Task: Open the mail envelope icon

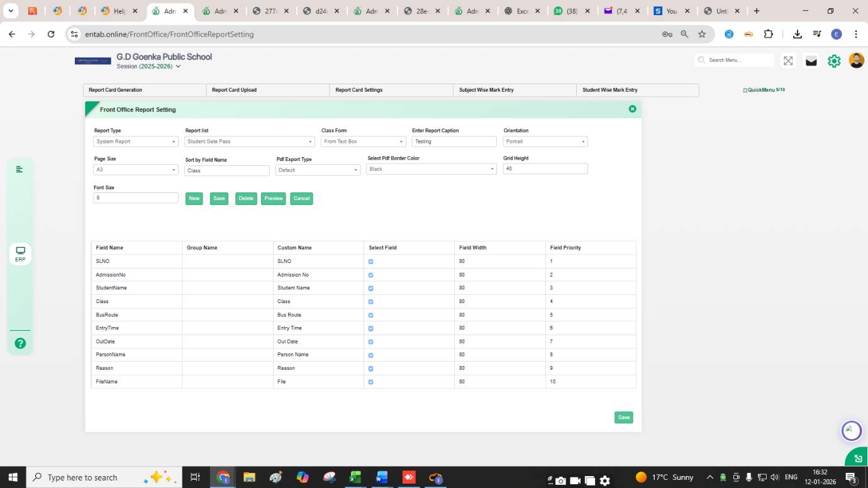Action: (x=811, y=61)
